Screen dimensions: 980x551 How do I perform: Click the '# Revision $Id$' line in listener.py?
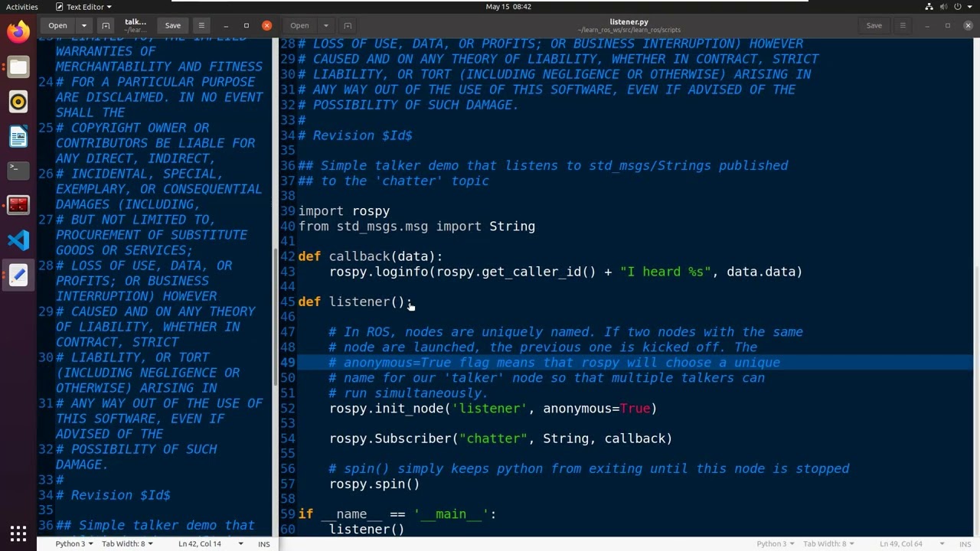coord(355,135)
